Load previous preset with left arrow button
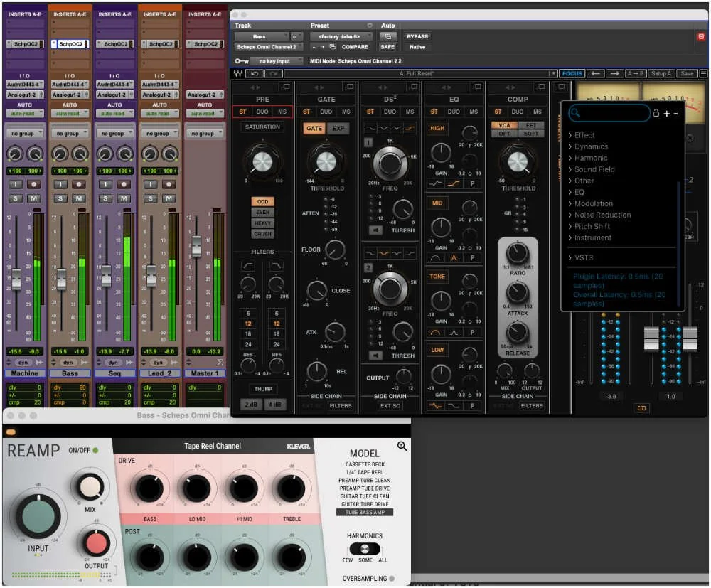This screenshot has height=588, width=711. 596,73
